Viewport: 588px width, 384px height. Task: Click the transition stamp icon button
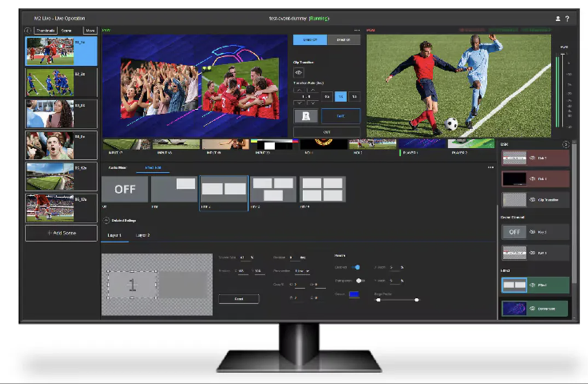pos(306,116)
